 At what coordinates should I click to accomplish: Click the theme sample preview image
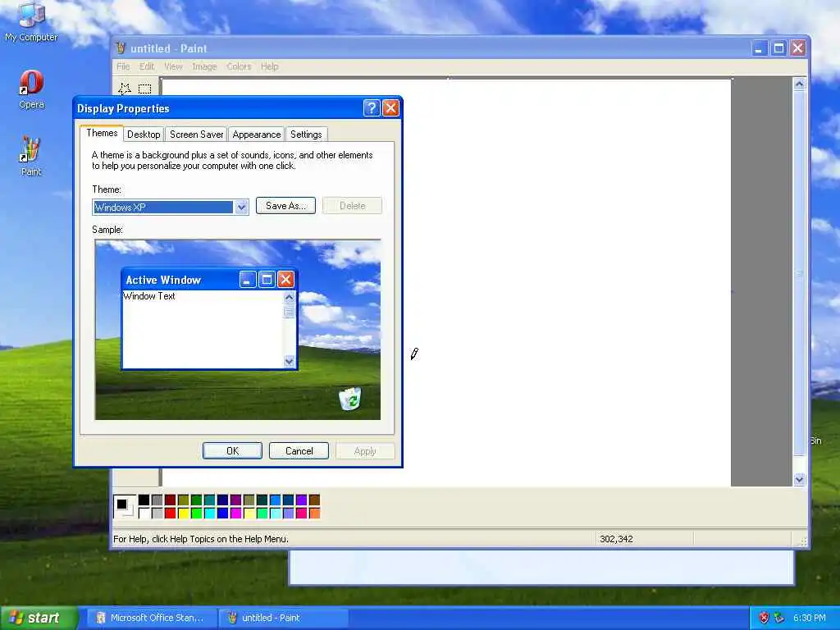click(238, 330)
